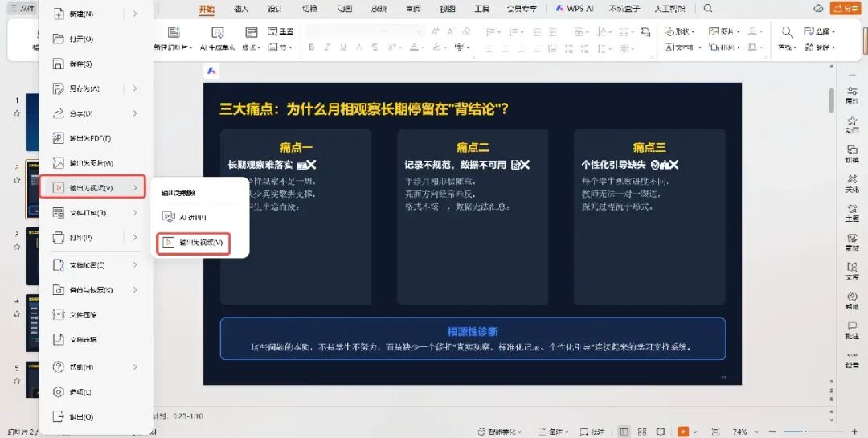
Task: Open the WPS AI tab
Action: tap(575, 9)
